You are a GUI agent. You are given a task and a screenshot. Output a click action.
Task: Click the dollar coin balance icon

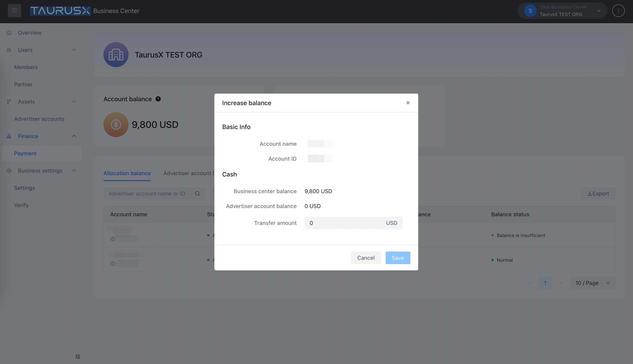pyautogui.click(x=116, y=124)
